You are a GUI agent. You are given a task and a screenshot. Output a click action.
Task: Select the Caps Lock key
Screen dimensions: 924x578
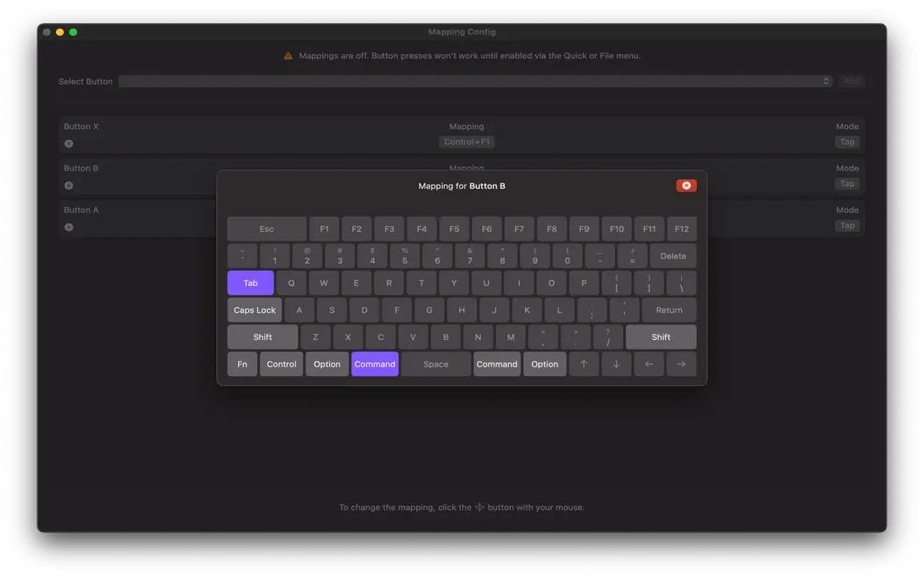(x=254, y=310)
